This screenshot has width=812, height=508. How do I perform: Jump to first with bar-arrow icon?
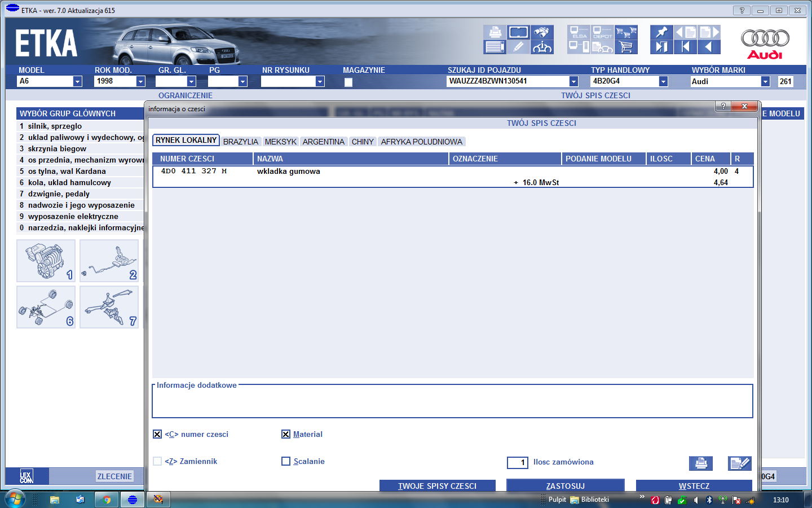(685, 47)
